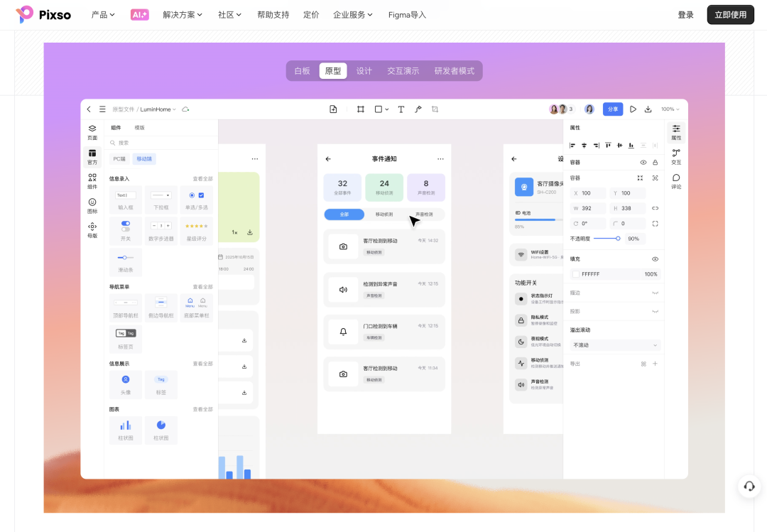Image resolution: width=767 pixels, height=532 pixels.
Task: Click the constrain proportions link icon
Action: coord(655,208)
